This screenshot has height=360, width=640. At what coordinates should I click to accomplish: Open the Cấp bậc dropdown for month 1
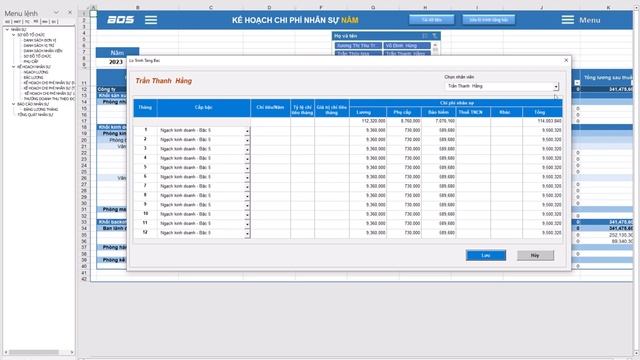tap(247, 131)
